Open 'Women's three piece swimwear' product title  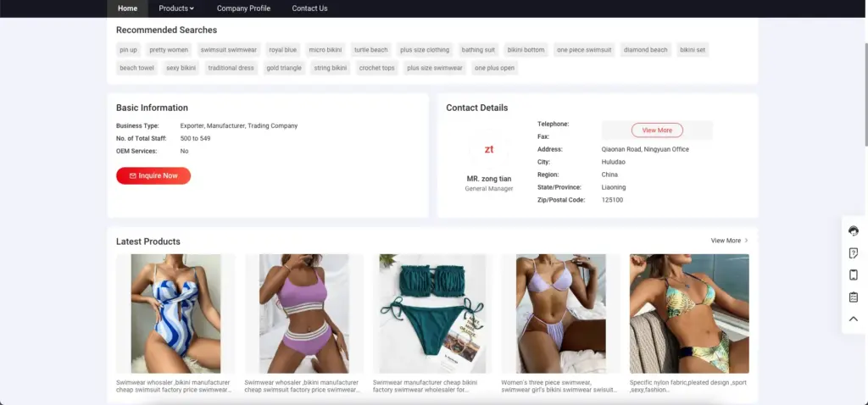click(559, 386)
